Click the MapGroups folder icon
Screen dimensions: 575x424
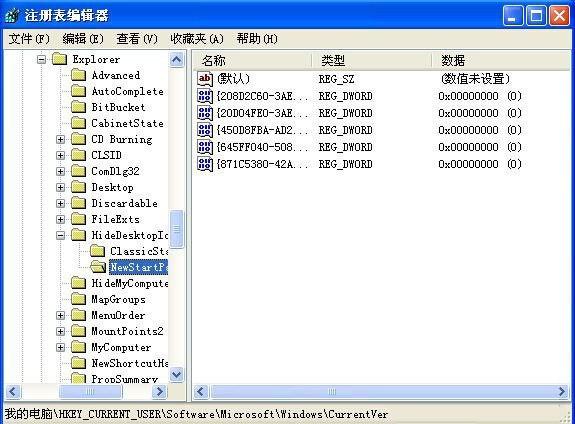click(x=78, y=299)
